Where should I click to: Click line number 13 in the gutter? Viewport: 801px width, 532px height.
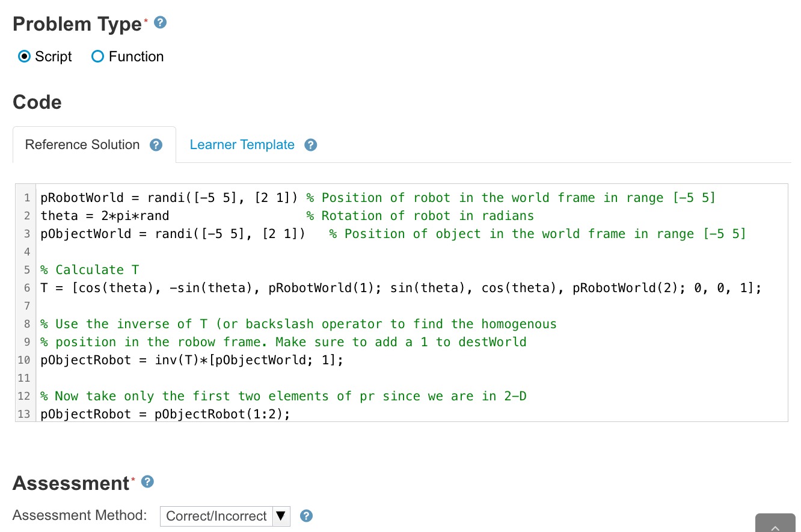[x=24, y=414]
